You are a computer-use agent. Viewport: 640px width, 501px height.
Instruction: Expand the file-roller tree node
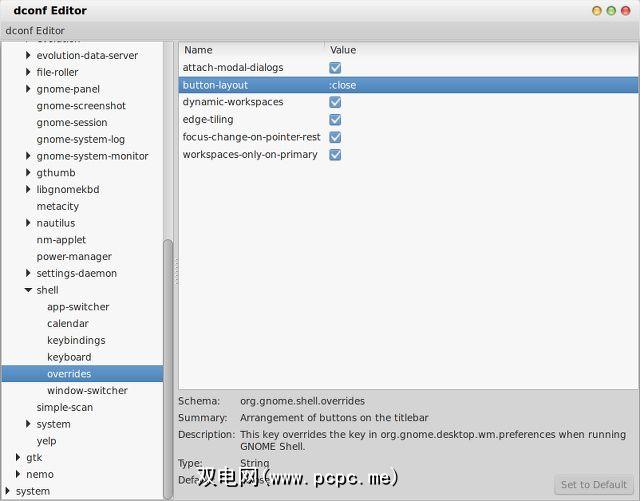(28, 72)
